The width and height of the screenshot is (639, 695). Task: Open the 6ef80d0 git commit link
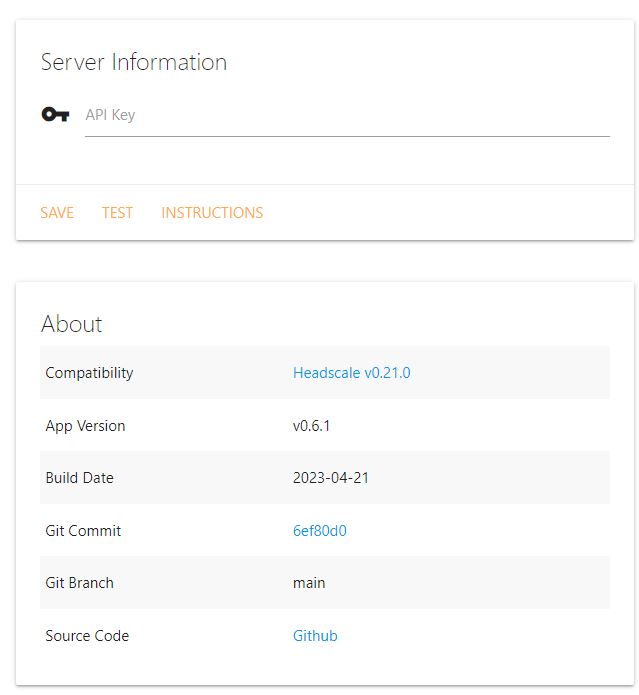(x=320, y=531)
